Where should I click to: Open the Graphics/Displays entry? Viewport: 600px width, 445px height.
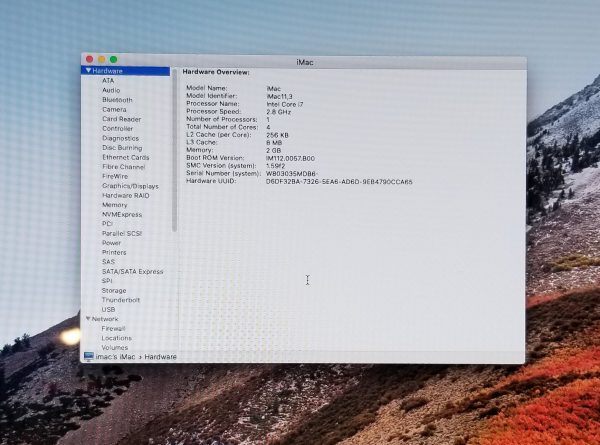[130, 186]
